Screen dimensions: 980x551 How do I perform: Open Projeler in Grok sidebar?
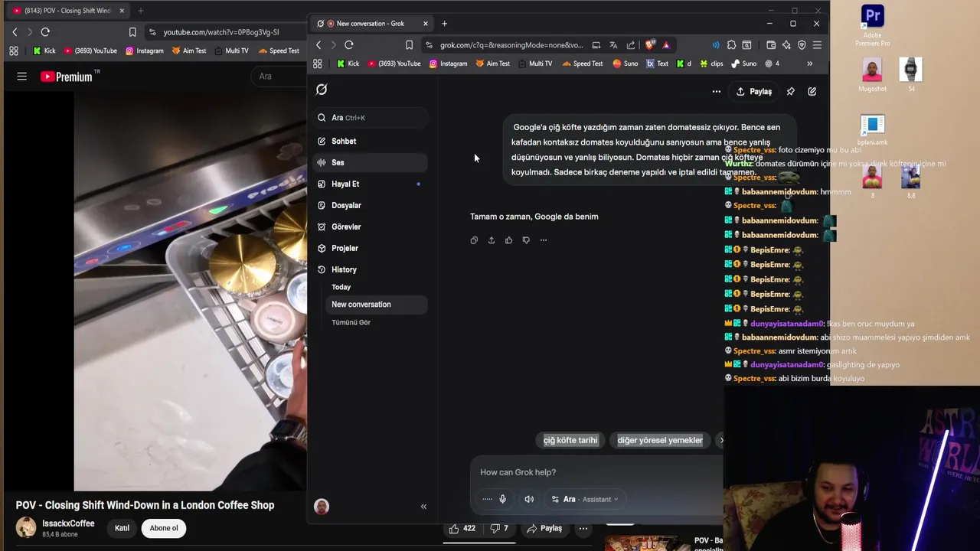(371, 248)
